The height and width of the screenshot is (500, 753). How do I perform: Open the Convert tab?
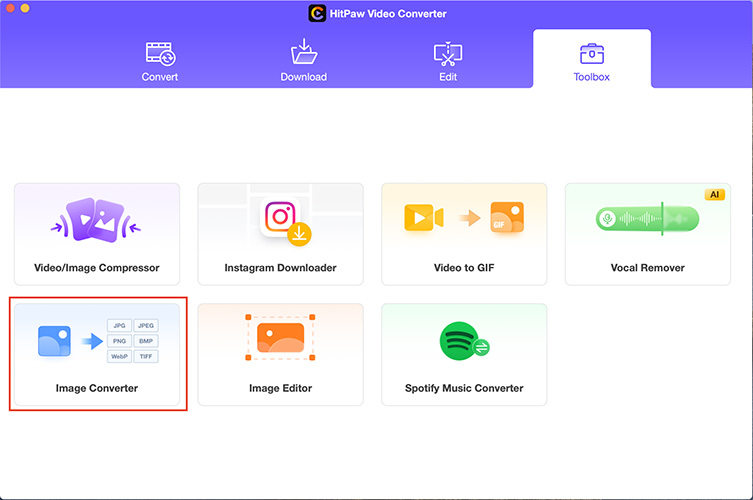160,61
